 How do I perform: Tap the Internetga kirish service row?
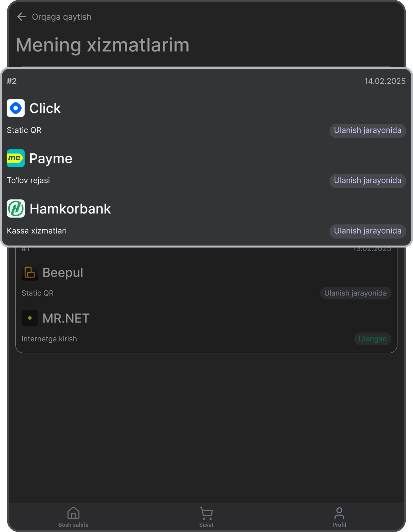click(x=206, y=339)
